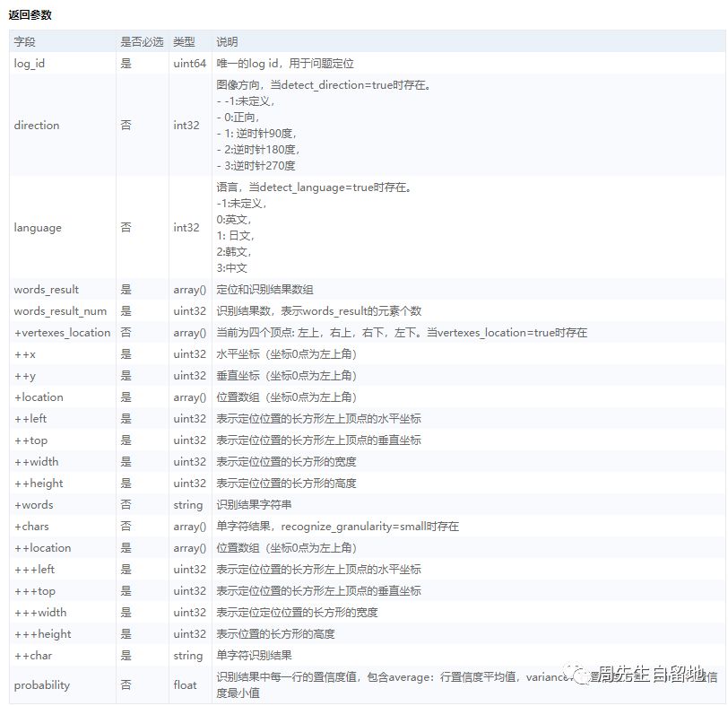Select the 字段 column header
This screenshot has width=728, height=706.
pyautogui.click(x=24, y=42)
